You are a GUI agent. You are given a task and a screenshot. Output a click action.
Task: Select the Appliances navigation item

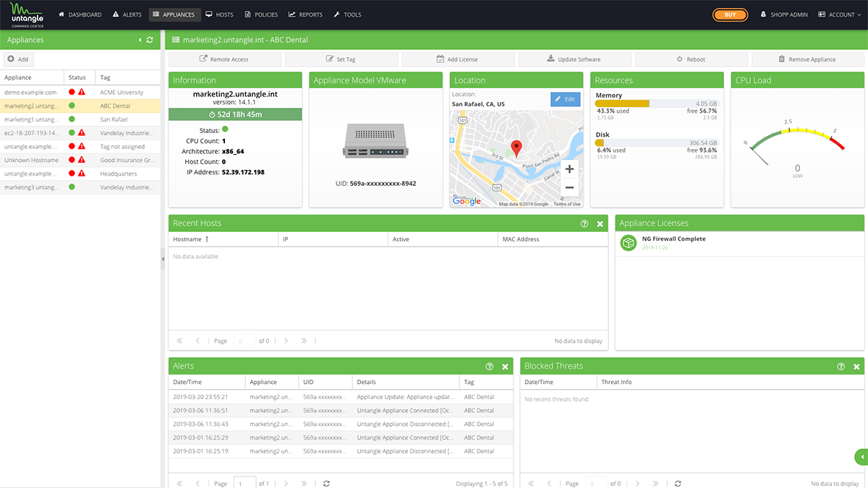[174, 14]
